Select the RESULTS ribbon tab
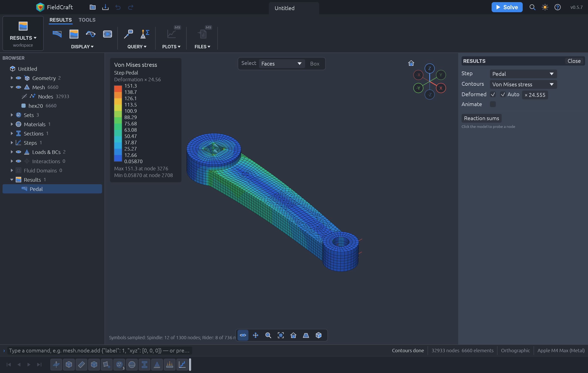Viewport: 588px width, 373px height. (x=60, y=20)
